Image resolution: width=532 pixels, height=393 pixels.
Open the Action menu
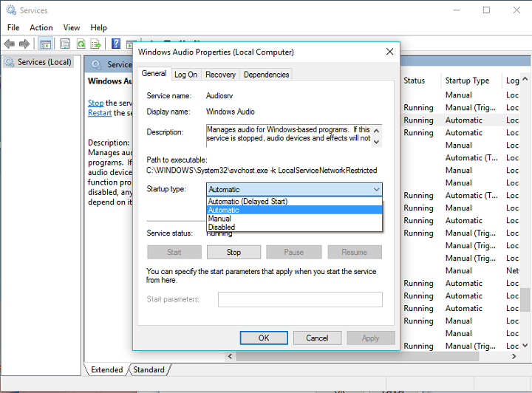click(x=41, y=27)
